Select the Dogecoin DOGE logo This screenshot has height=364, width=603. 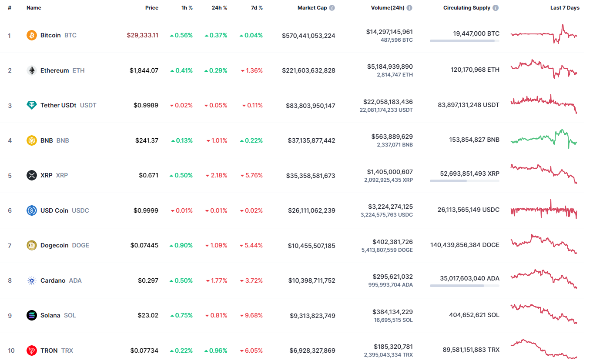point(31,245)
